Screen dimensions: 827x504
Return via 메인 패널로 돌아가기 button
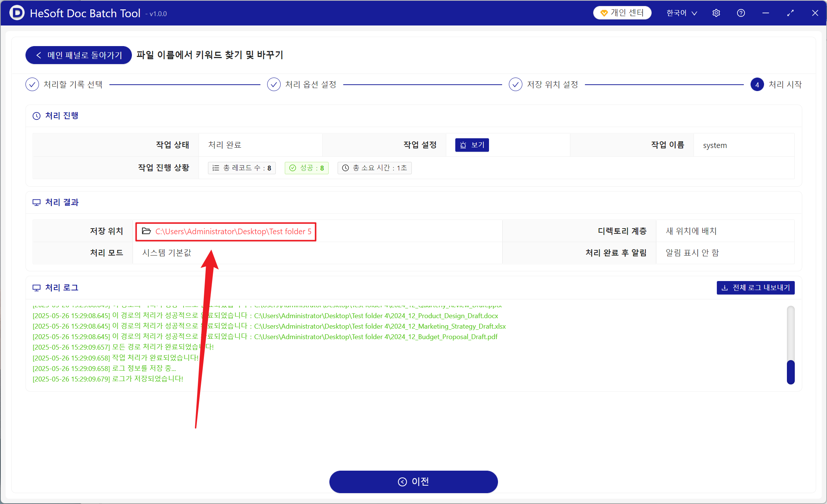[x=79, y=55]
